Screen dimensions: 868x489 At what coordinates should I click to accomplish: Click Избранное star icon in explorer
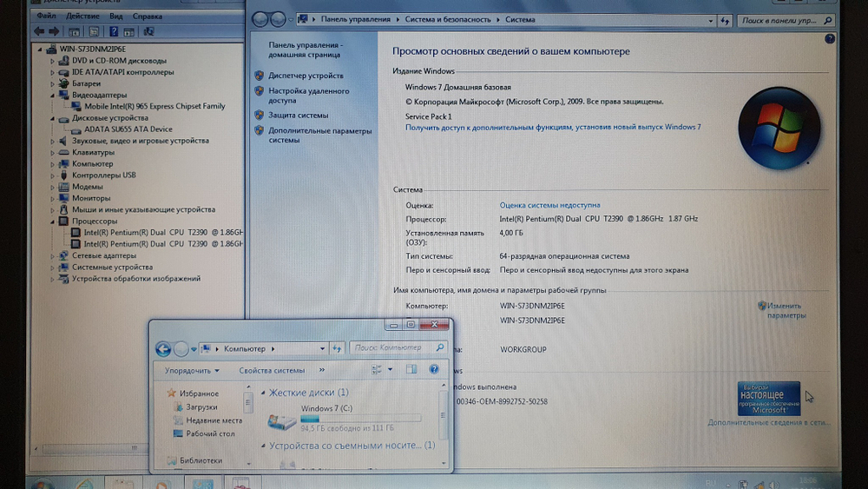172,393
